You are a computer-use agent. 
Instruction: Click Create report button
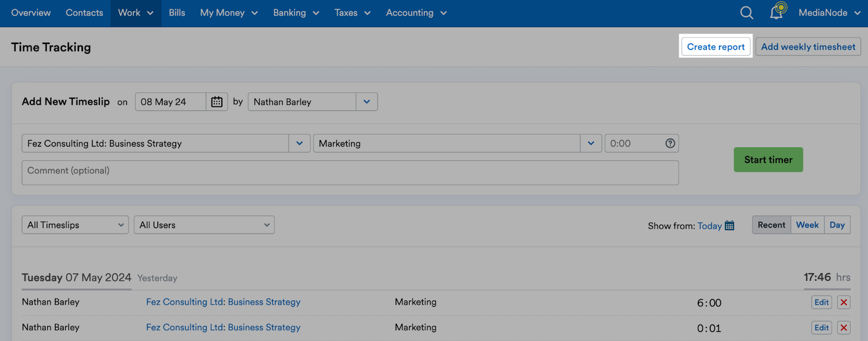point(716,47)
